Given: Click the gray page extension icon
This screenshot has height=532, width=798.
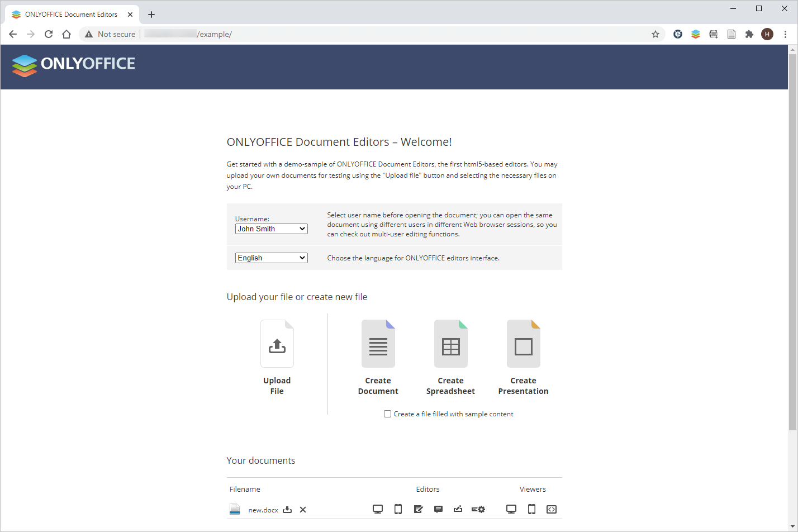Looking at the screenshot, I should pyautogui.click(x=731, y=34).
